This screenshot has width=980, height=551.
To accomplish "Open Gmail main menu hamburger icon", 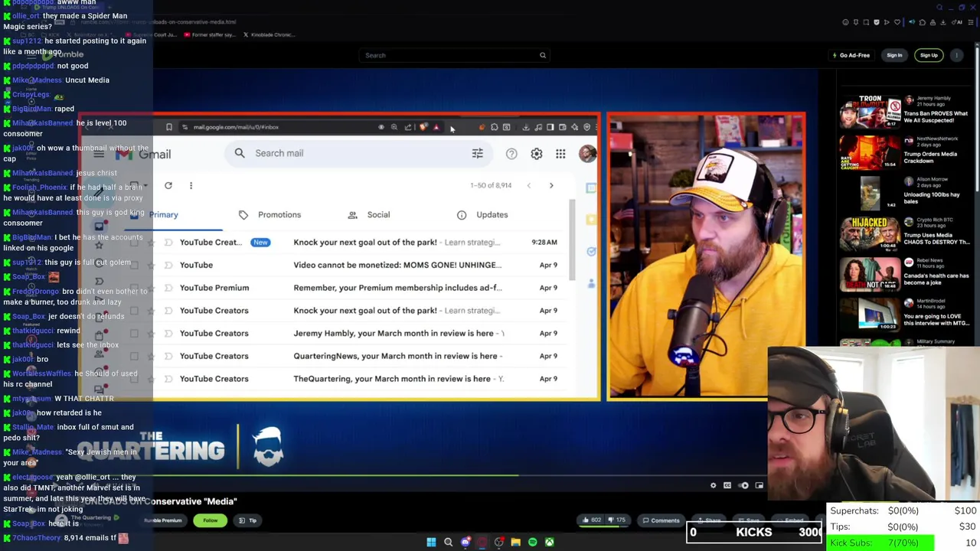I will click(99, 155).
